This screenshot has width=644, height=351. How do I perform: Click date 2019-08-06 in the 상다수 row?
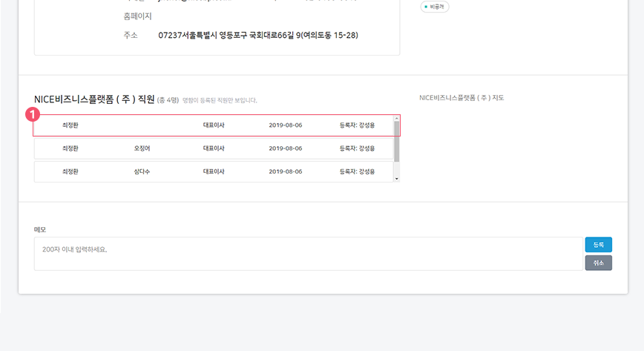(286, 172)
